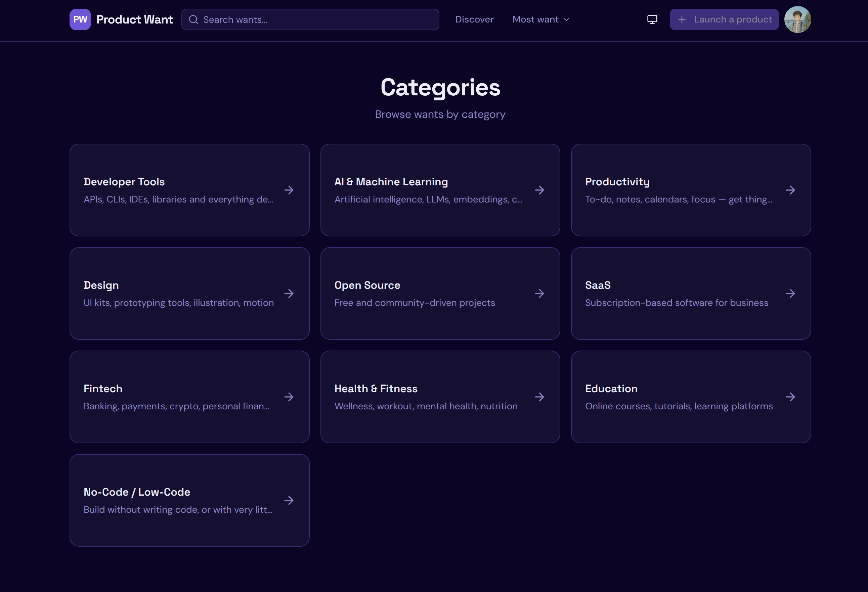Viewport: 868px width, 592px height.
Task: Open the user avatar menu
Action: click(x=797, y=19)
